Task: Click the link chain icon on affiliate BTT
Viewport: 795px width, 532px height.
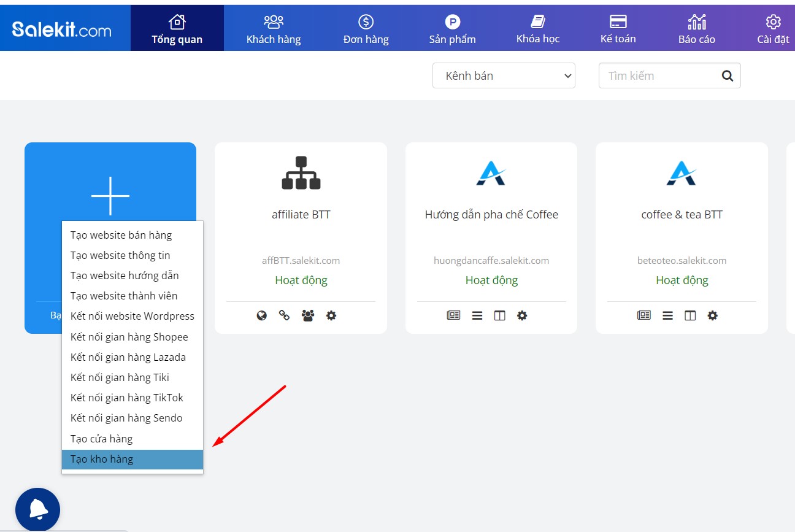Action: pos(285,316)
